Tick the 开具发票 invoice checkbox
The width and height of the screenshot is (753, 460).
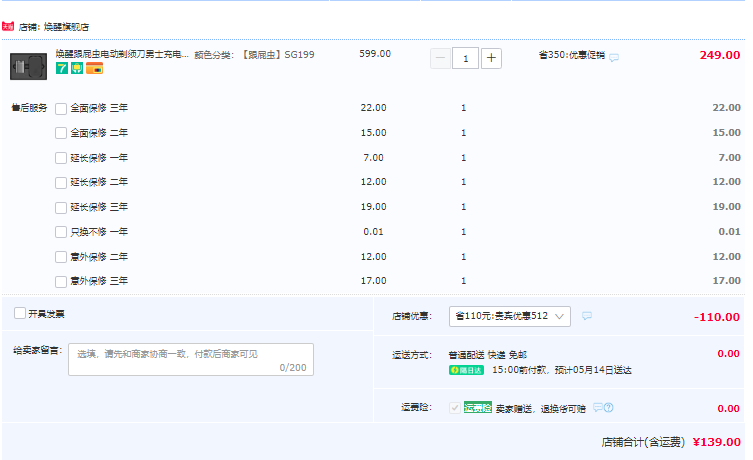20,313
